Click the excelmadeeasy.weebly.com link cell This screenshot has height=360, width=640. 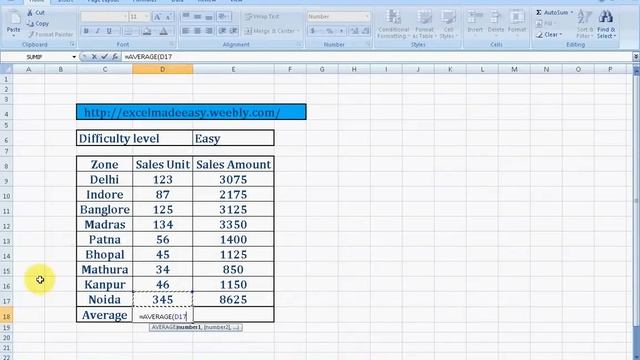[x=191, y=112]
